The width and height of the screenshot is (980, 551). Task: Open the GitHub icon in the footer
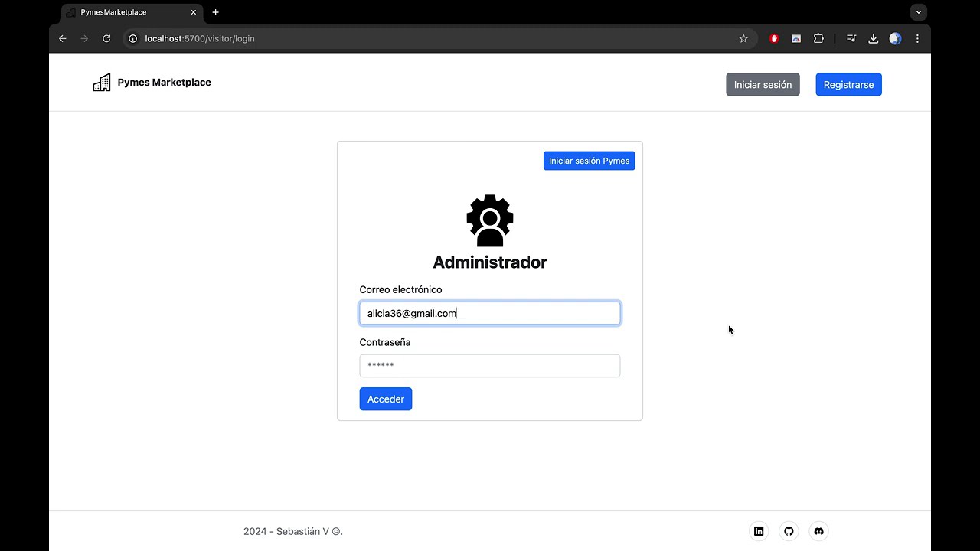pyautogui.click(x=789, y=531)
